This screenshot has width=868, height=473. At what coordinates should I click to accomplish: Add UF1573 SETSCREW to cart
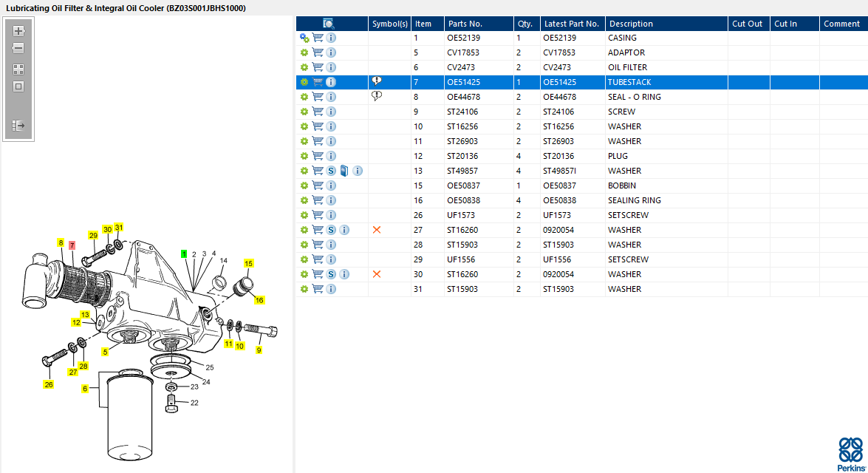[x=318, y=215]
